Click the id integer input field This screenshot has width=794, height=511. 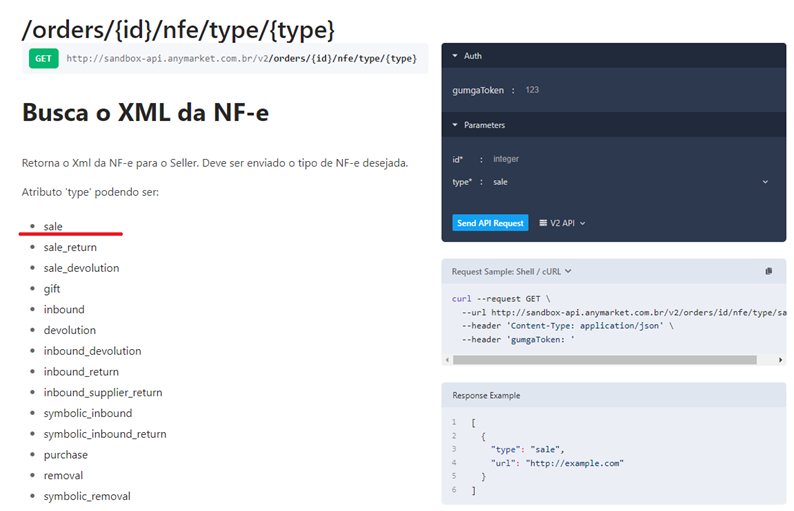[x=506, y=159]
